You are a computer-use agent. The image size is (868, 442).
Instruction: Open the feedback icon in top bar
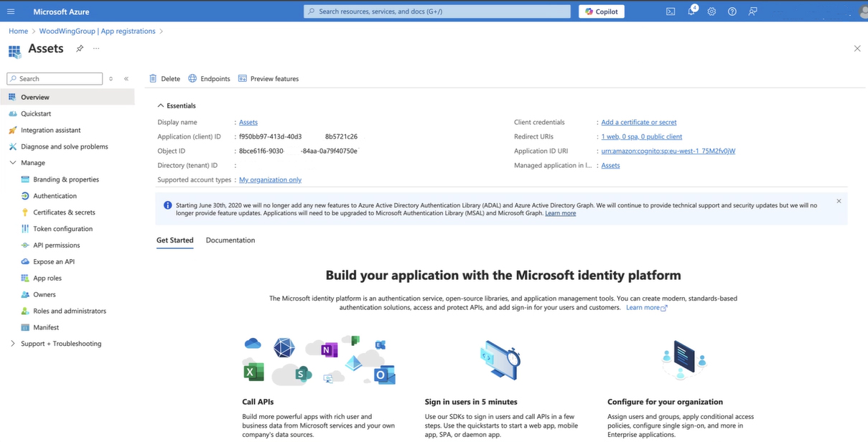[x=752, y=11]
